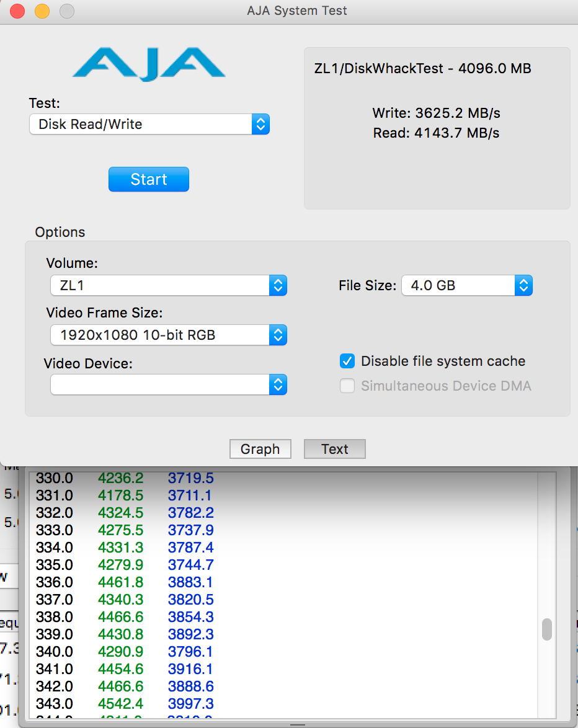Click blue write value 3782.2
The image size is (578, 728).
(191, 513)
